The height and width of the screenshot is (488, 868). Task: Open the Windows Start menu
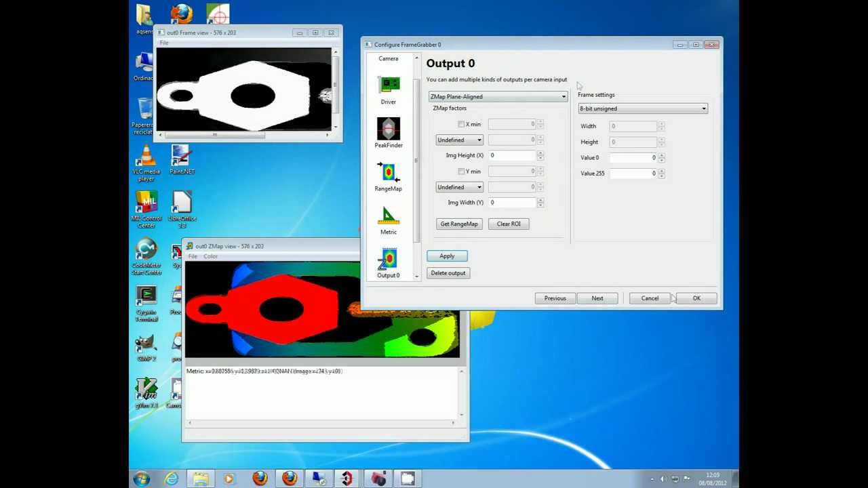(142, 479)
